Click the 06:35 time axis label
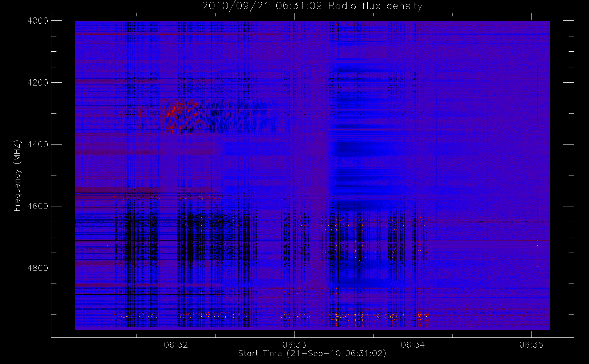Image resolution: width=589 pixels, height=364 pixels. click(531, 345)
